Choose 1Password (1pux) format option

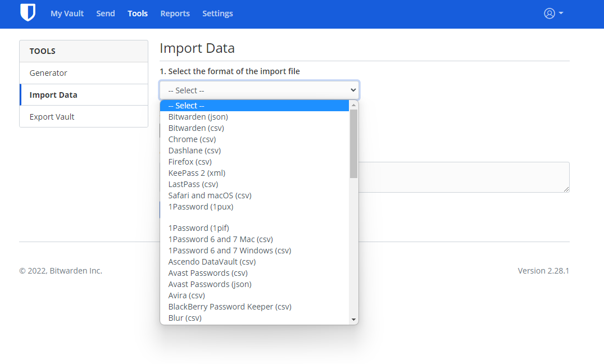coord(201,206)
